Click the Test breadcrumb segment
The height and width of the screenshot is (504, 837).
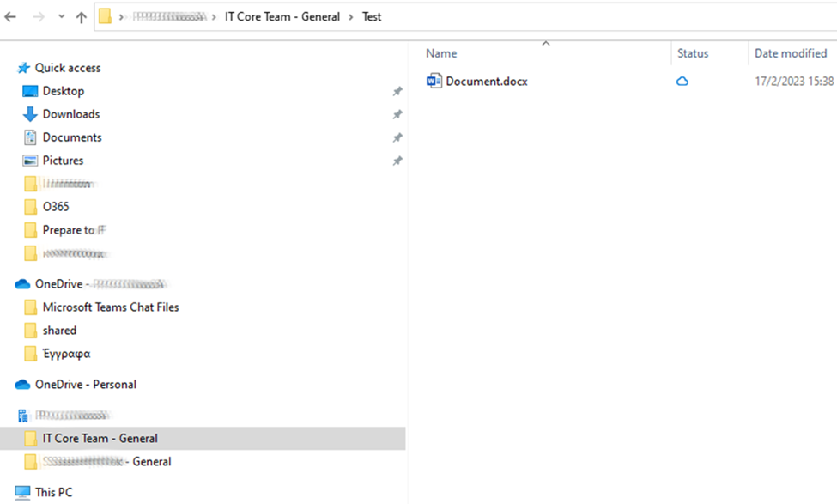click(x=372, y=16)
